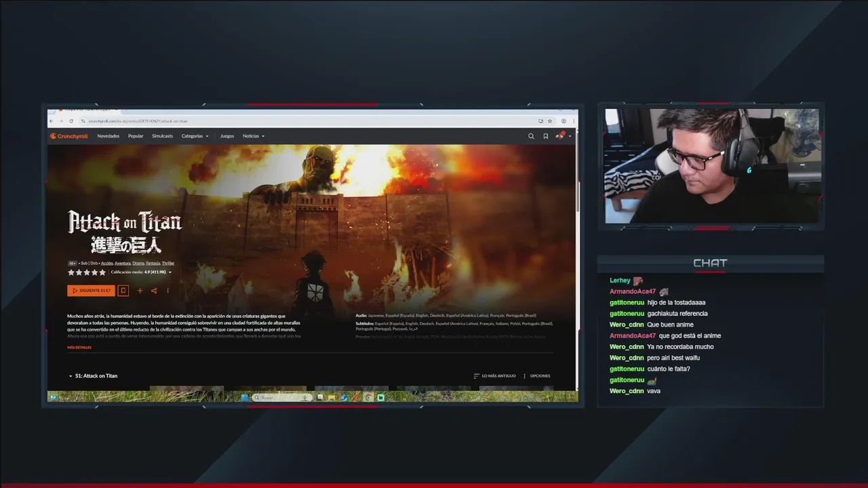Open File Explorer from the taskbar

(x=332, y=398)
